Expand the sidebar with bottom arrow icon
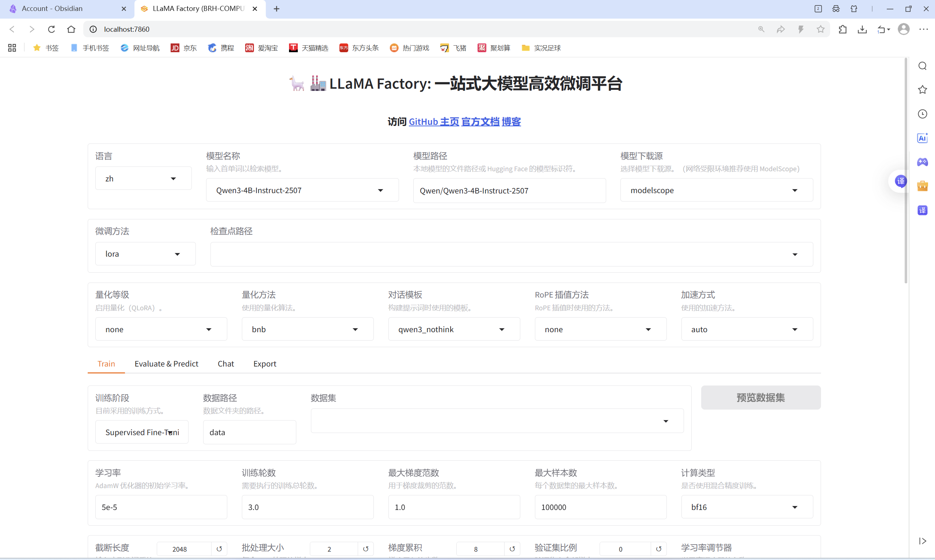This screenshot has width=935, height=560. 923,541
